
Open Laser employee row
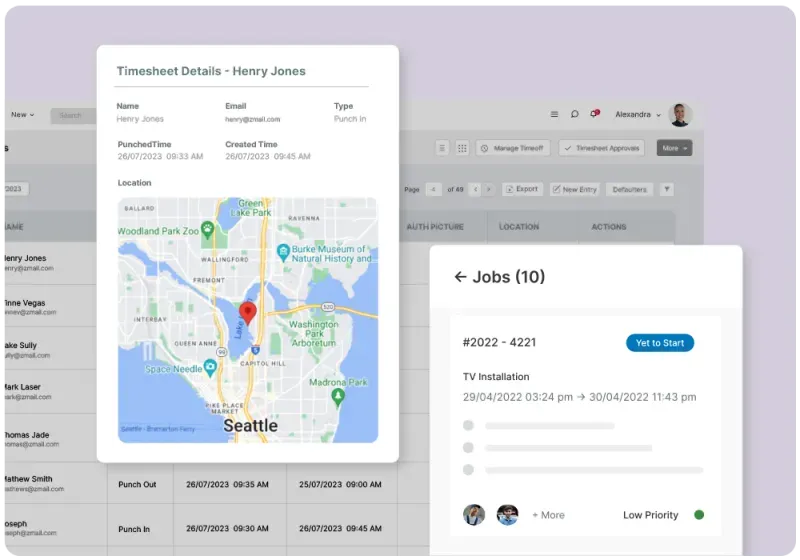51,392
